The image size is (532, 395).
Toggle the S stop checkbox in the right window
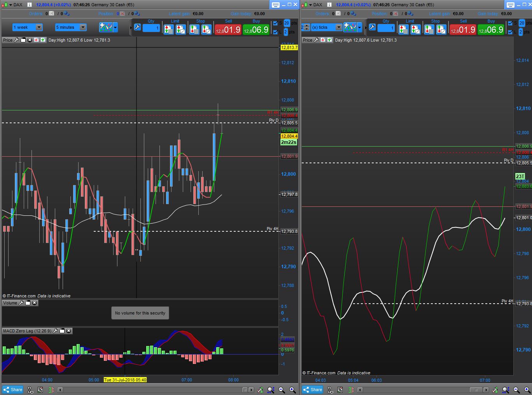pos(510,23)
